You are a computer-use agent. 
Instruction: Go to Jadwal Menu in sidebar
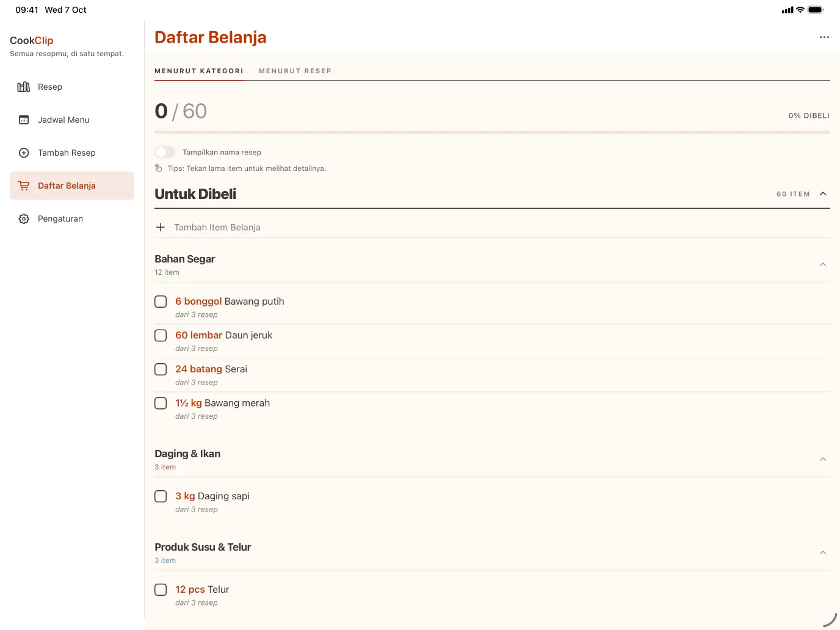coord(72,120)
